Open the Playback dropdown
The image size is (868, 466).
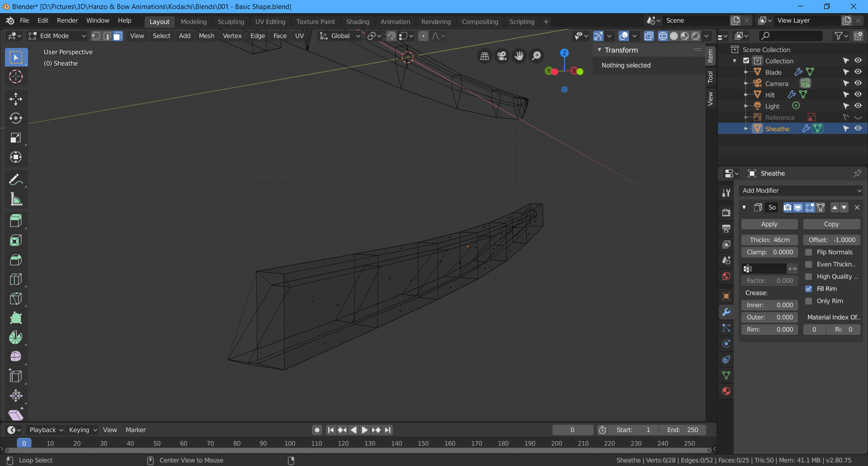tap(45, 430)
